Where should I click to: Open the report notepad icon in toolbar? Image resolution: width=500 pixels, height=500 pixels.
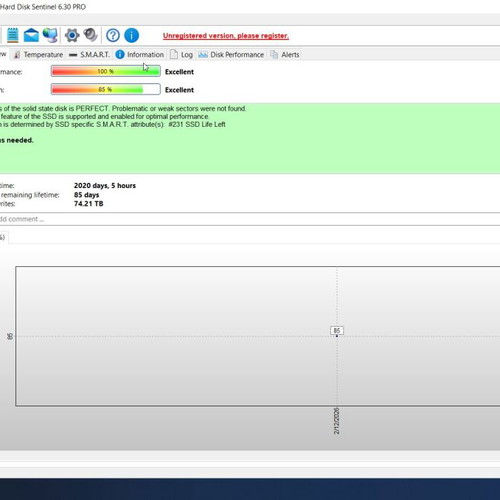13,35
